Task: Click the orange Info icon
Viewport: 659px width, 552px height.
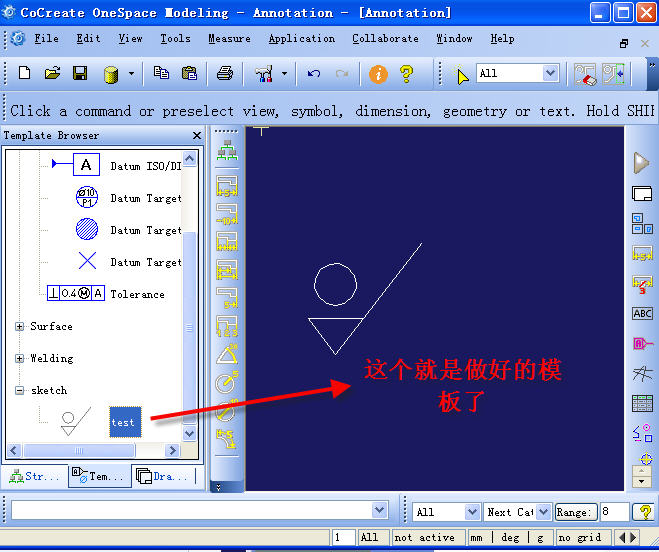Action: coord(378,74)
